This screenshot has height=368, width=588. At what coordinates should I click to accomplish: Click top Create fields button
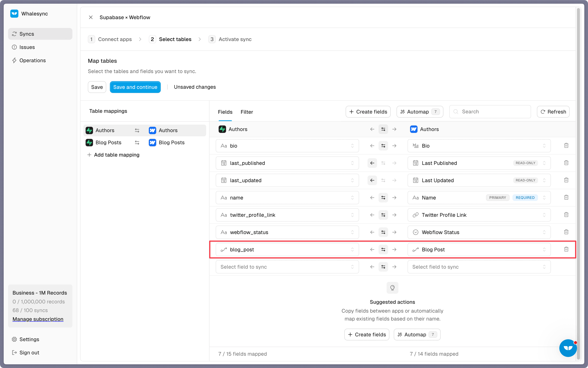click(368, 112)
